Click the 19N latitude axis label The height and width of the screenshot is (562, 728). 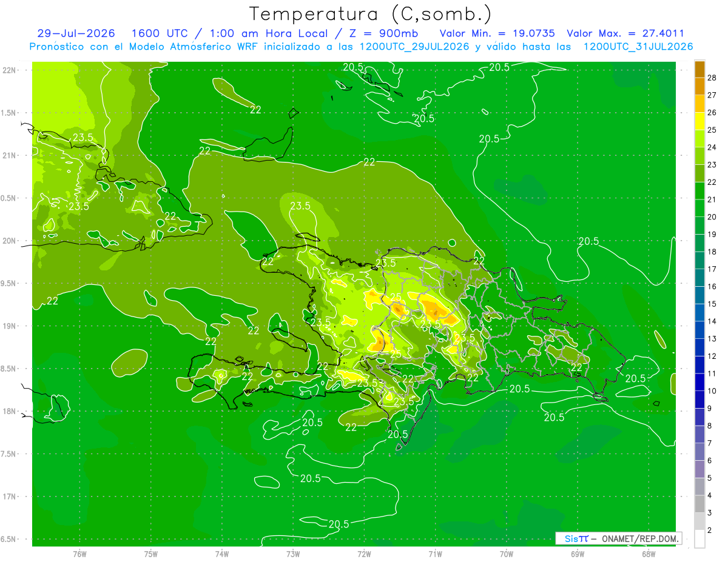pyautogui.click(x=10, y=326)
